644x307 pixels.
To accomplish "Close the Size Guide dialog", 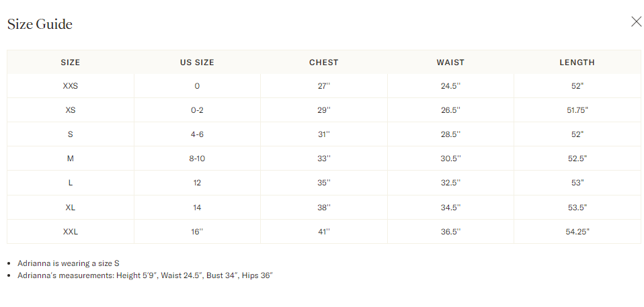I will click(x=636, y=21).
